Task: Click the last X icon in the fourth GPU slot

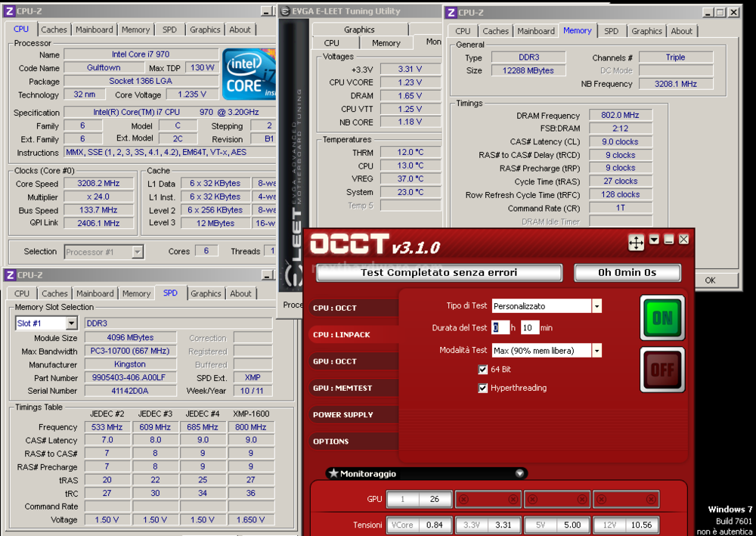Action: (x=652, y=500)
